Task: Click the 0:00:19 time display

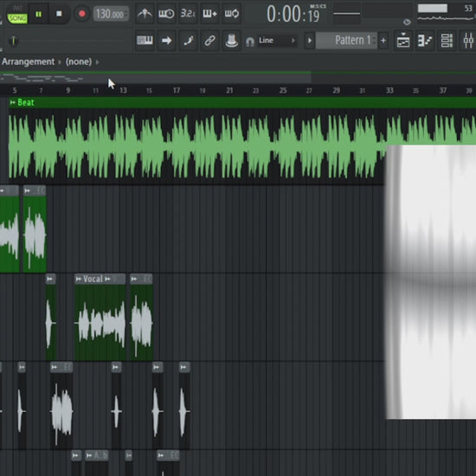Action: [x=293, y=14]
